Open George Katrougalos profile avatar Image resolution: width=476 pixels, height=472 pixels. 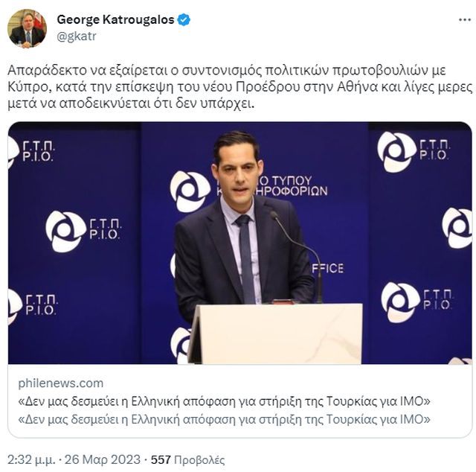tap(27, 28)
